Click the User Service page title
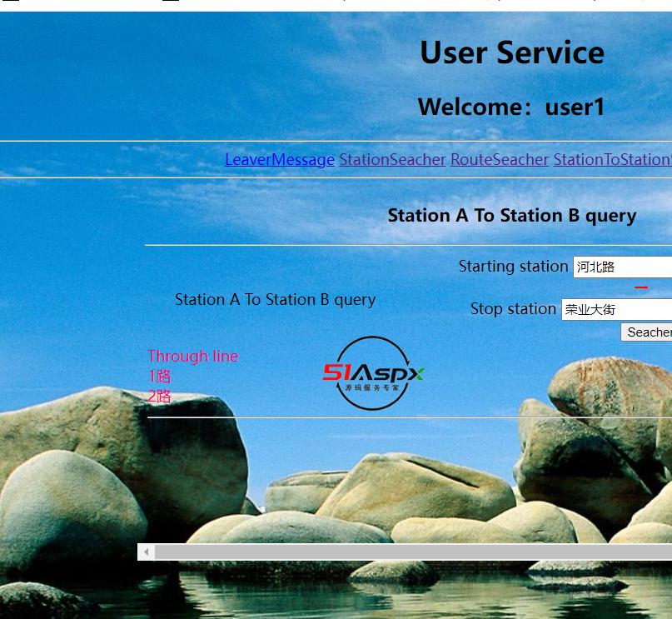Viewport: 672px width, 619px height. [512, 52]
